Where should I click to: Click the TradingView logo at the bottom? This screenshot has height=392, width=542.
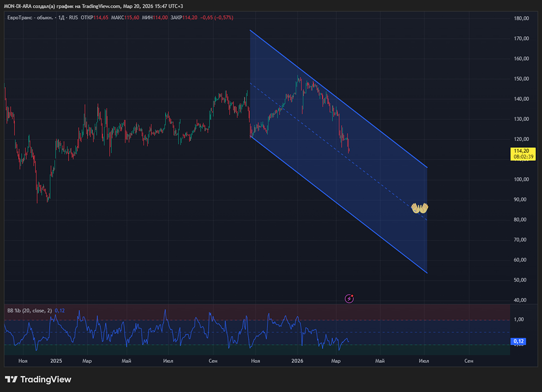point(38,380)
